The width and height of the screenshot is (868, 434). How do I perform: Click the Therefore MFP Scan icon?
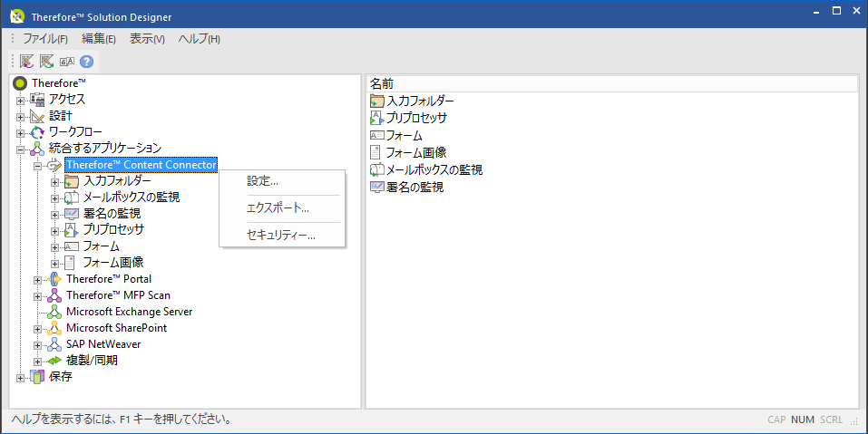pos(54,295)
